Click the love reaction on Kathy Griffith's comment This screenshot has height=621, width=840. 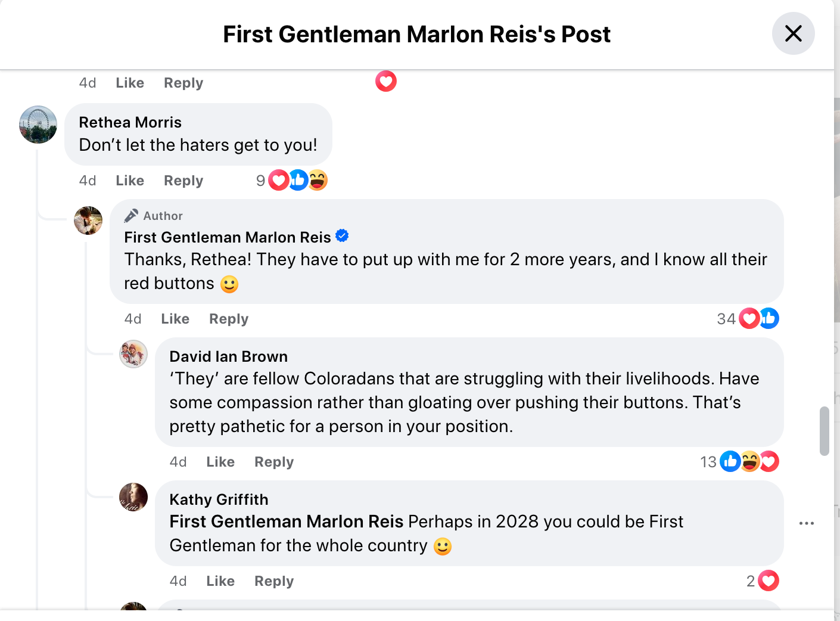(769, 580)
